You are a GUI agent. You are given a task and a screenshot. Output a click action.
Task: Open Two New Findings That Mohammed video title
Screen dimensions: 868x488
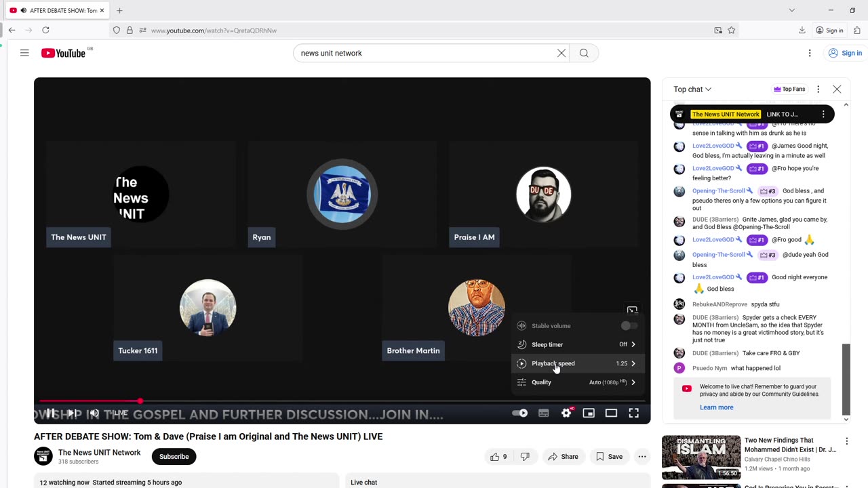coord(790,445)
